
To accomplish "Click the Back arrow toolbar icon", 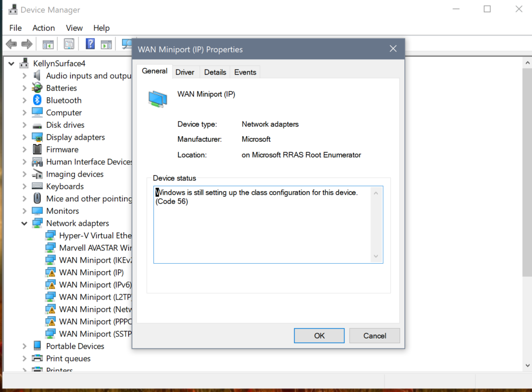I will [x=11, y=44].
